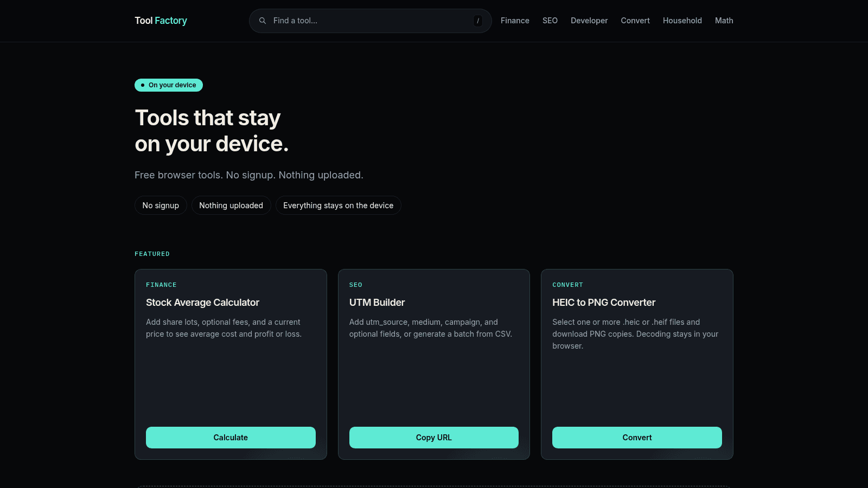This screenshot has height=488, width=868.
Task: Click the slash shortcut key badge
Action: click(478, 21)
